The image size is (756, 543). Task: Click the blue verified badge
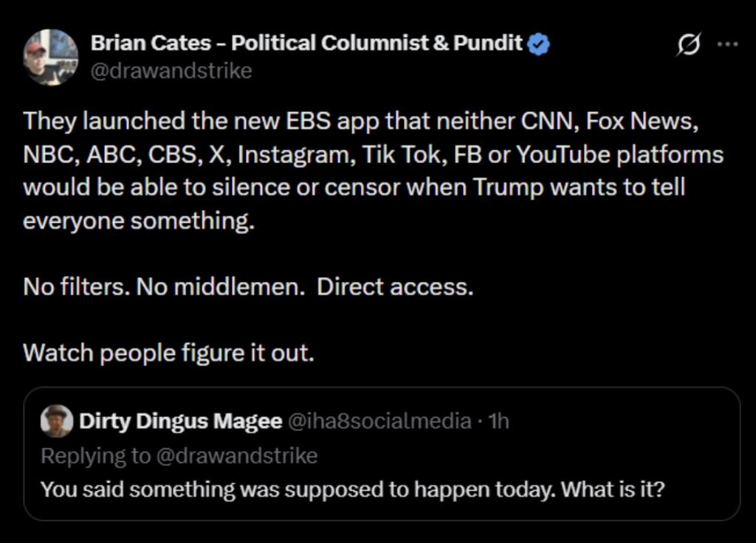click(x=539, y=44)
